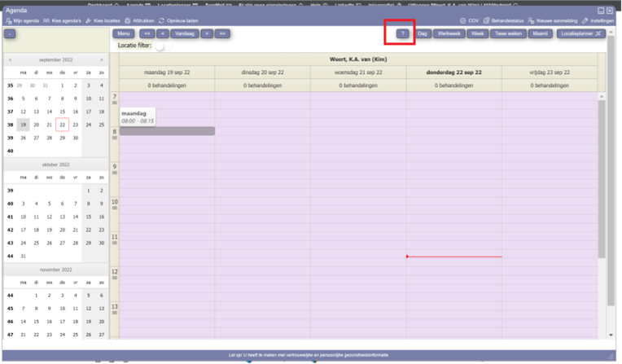Click the scroll-up arrow of the agenda grid
The height and width of the screenshot is (364, 622).
click(602, 96)
